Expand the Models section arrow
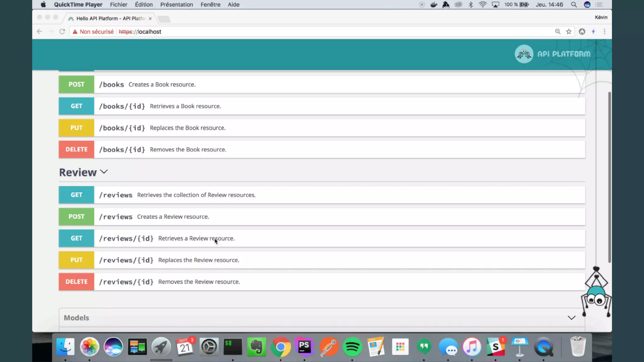The width and height of the screenshot is (644, 362). click(571, 318)
